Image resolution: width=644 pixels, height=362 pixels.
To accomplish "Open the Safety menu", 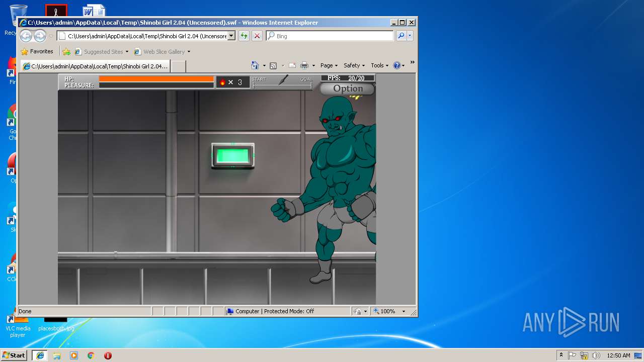I will pyautogui.click(x=354, y=65).
